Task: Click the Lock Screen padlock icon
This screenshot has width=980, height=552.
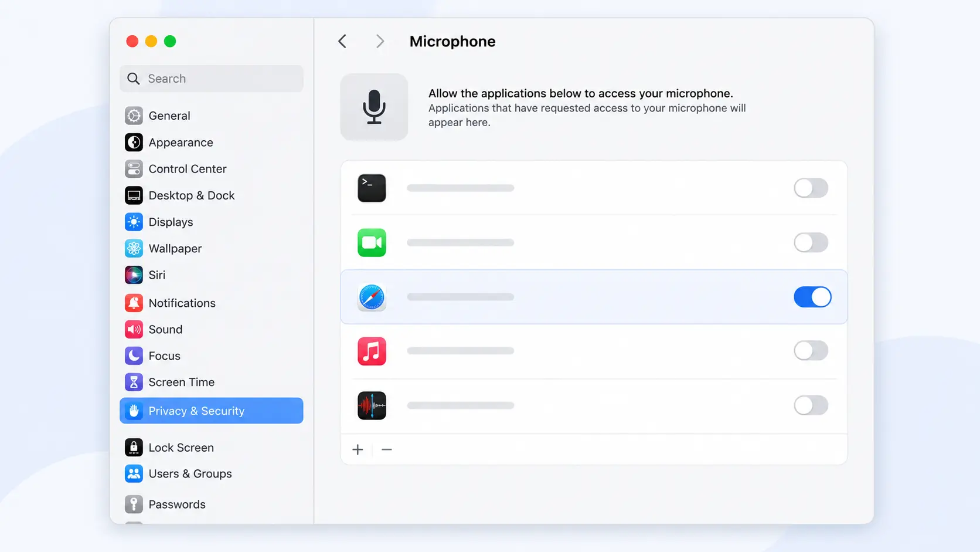Action: click(x=134, y=448)
